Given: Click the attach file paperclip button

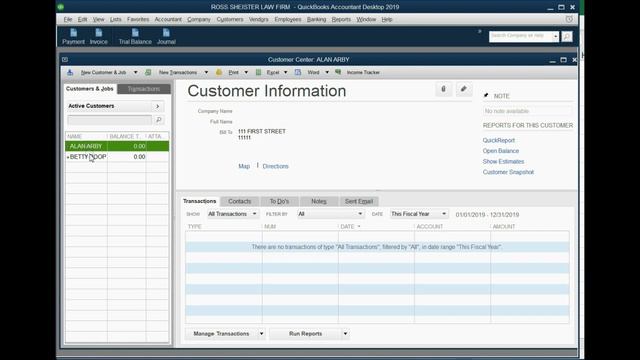Looking at the screenshot, I should 444,89.
